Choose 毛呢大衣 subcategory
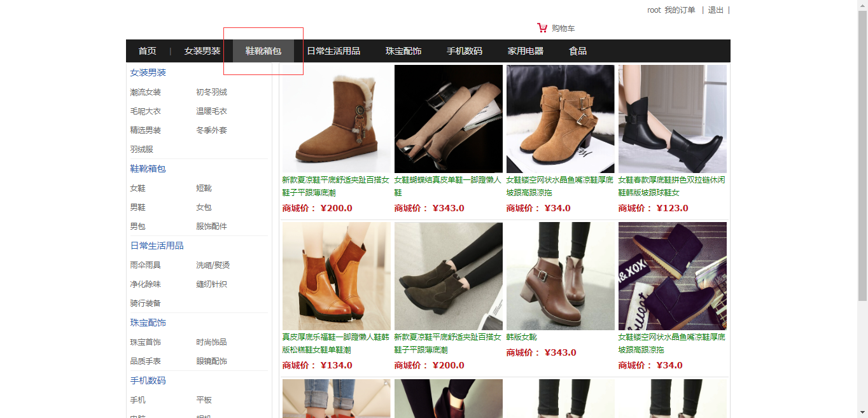Image resolution: width=868 pixels, height=418 pixels. [x=146, y=111]
